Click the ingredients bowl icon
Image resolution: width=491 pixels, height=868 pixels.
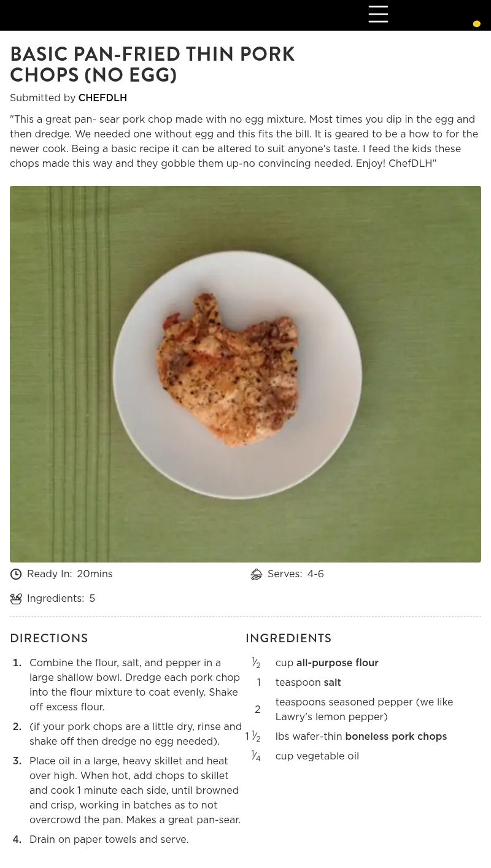(16, 599)
